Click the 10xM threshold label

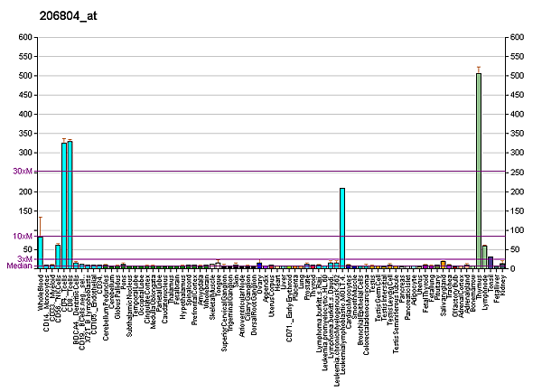pyautogui.click(x=23, y=236)
